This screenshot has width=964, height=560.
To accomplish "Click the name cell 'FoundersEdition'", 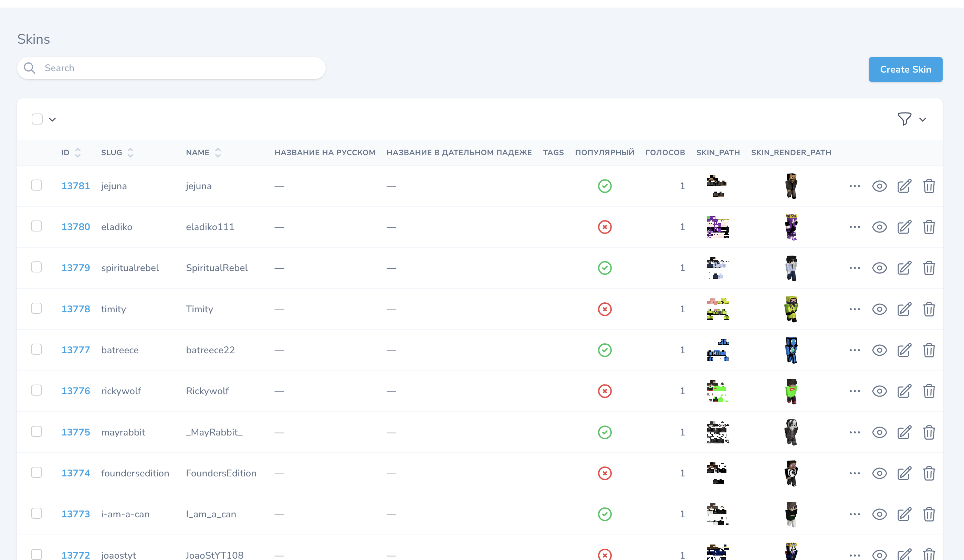I will click(x=221, y=473).
